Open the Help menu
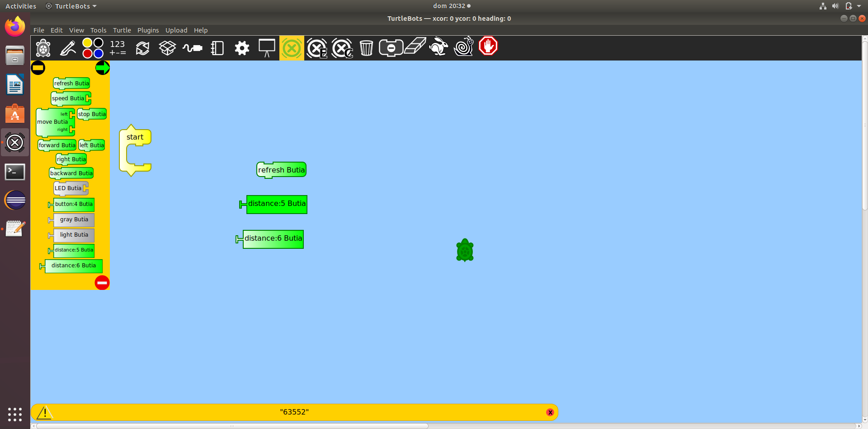Image resolution: width=868 pixels, height=429 pixels. coord(201,30)
